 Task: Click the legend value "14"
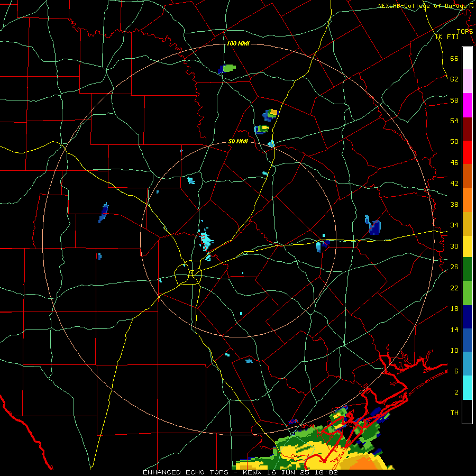click(454, 329)
